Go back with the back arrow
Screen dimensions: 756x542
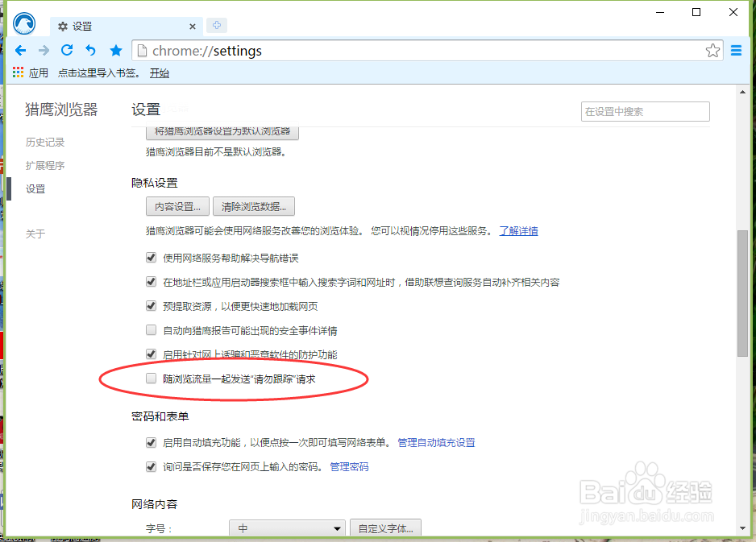20,50
